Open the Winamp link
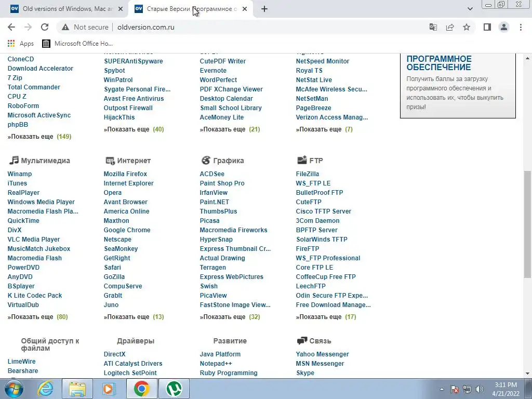 click(19, 174)
